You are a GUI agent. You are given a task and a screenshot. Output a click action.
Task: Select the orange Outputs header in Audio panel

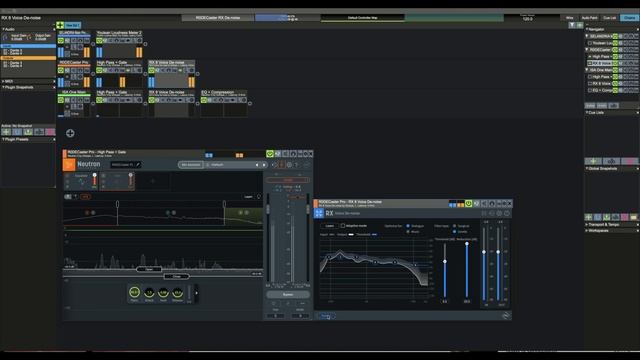click(x=28, y=58)
